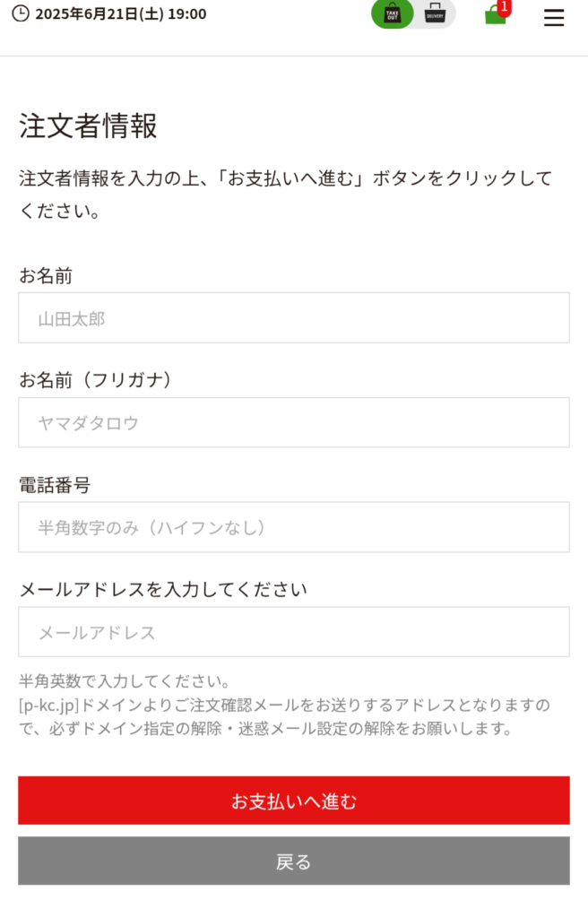Viewport: 588px width, 918px height.
Task: Open the hamburger menu
Action: (553, 18)
